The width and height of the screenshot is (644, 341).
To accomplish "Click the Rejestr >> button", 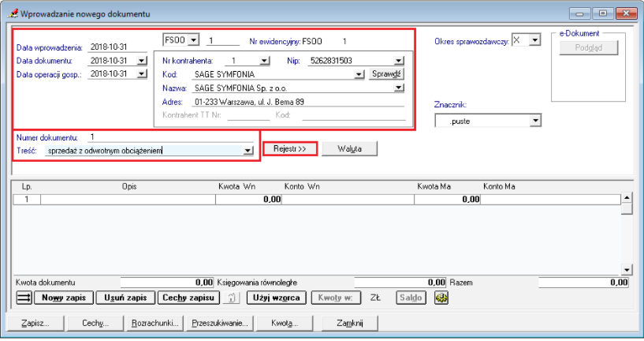I will click(x=290, y=149).
